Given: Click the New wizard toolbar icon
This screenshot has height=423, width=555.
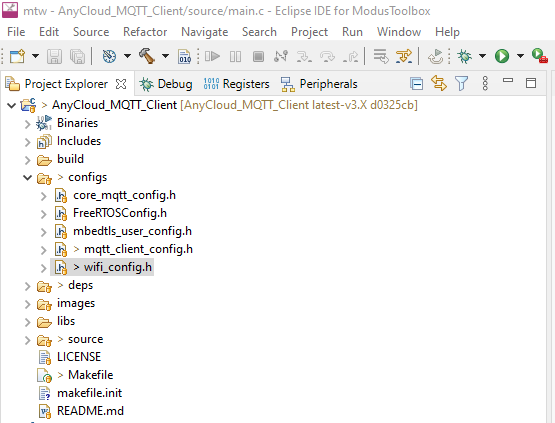Looking at the screenshot, I should coord(17,56).
